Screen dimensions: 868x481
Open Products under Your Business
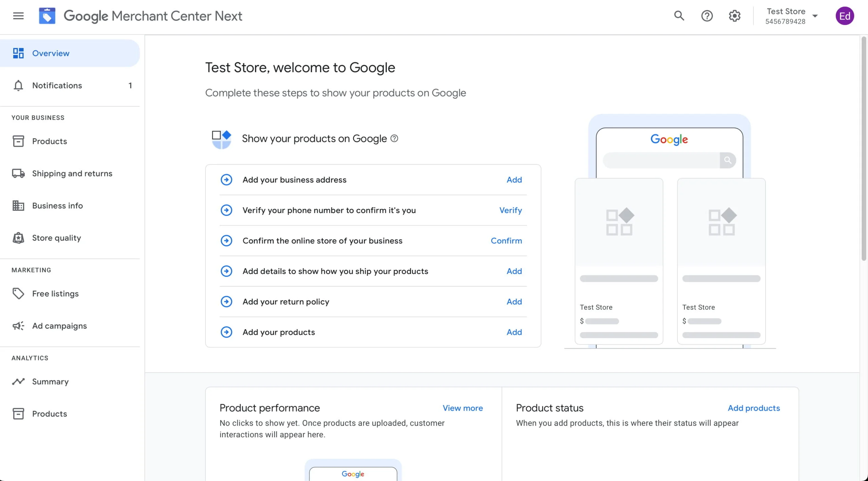70,141
